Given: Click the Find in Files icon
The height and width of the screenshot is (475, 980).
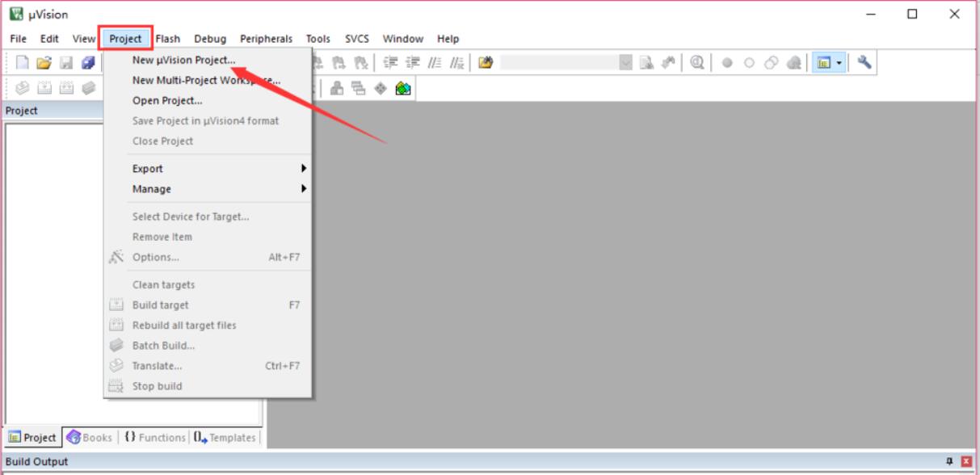Looking at the screenshot, I should 485,63.
